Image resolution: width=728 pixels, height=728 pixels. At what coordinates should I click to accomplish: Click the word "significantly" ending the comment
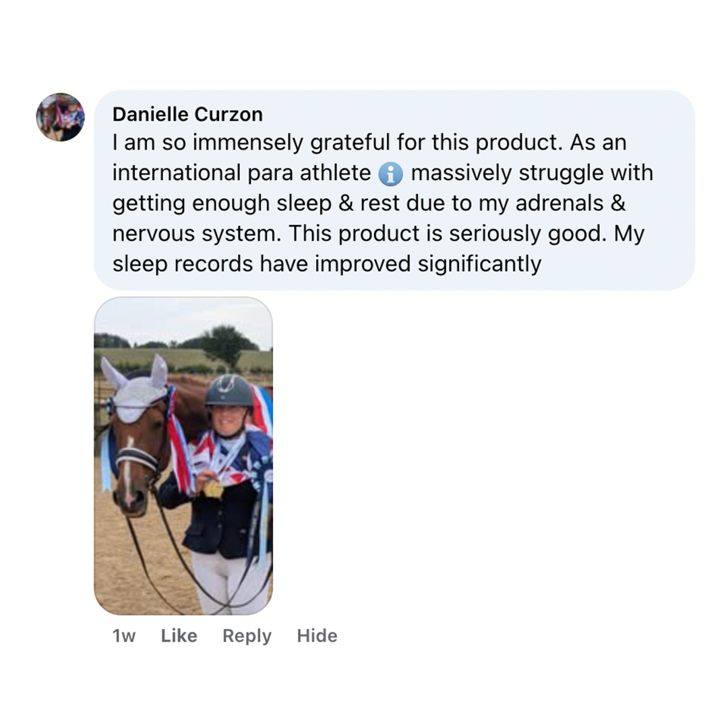[x=479, y=264]
